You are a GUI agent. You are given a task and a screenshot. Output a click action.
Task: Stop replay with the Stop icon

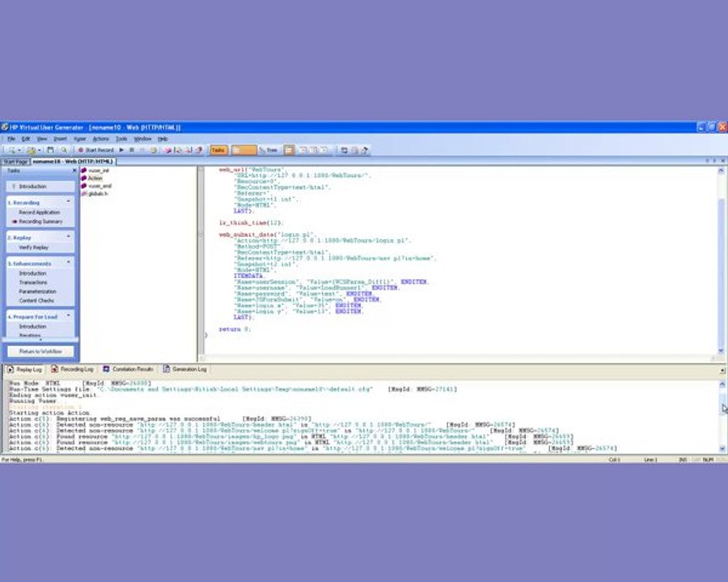[132, 150]
